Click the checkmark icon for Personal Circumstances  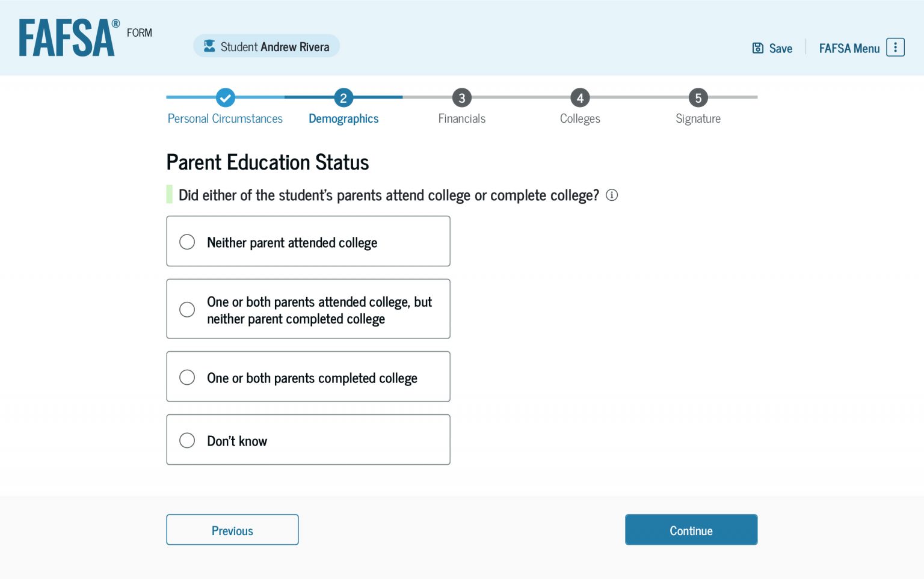pos(225,97)
